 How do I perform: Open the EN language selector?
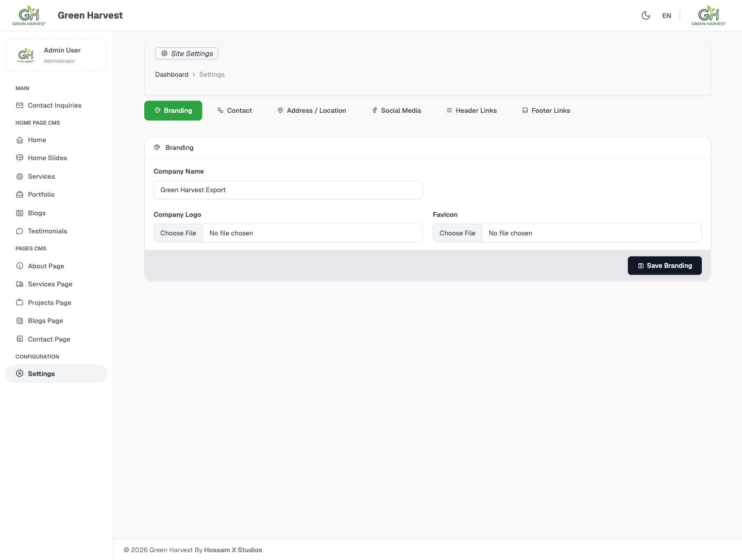click(667, 16)
